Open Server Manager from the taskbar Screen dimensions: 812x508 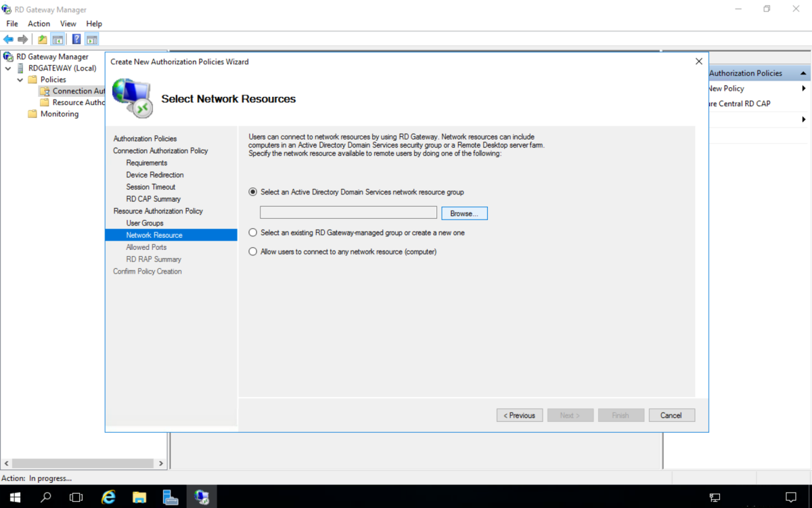[x=171, y=496]
